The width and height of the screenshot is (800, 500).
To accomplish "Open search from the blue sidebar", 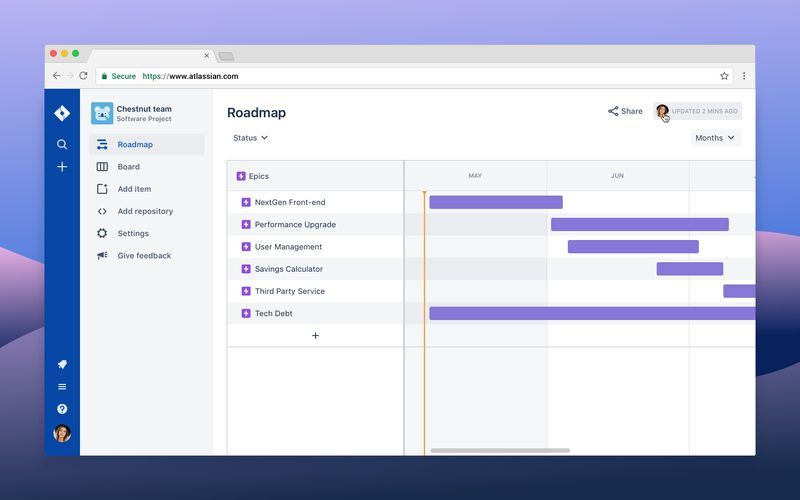I will [62, 144].
